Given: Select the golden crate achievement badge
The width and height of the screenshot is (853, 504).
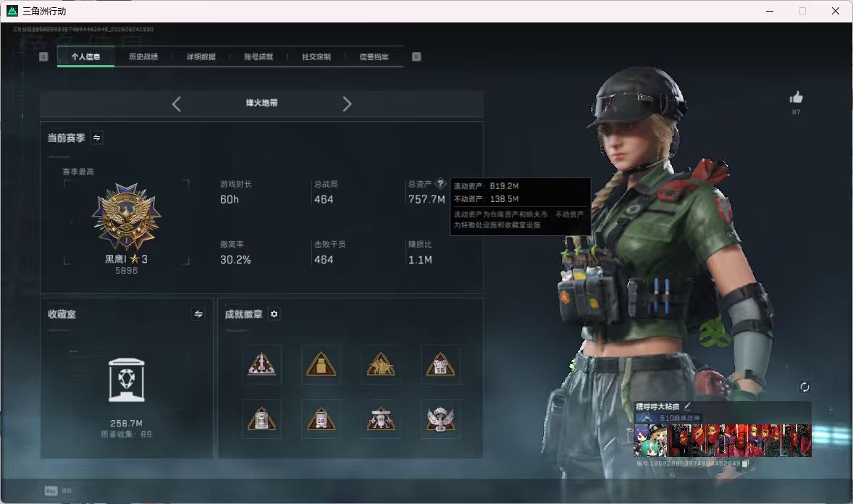Looking at the screenshot, I should [x=321, y=364].
